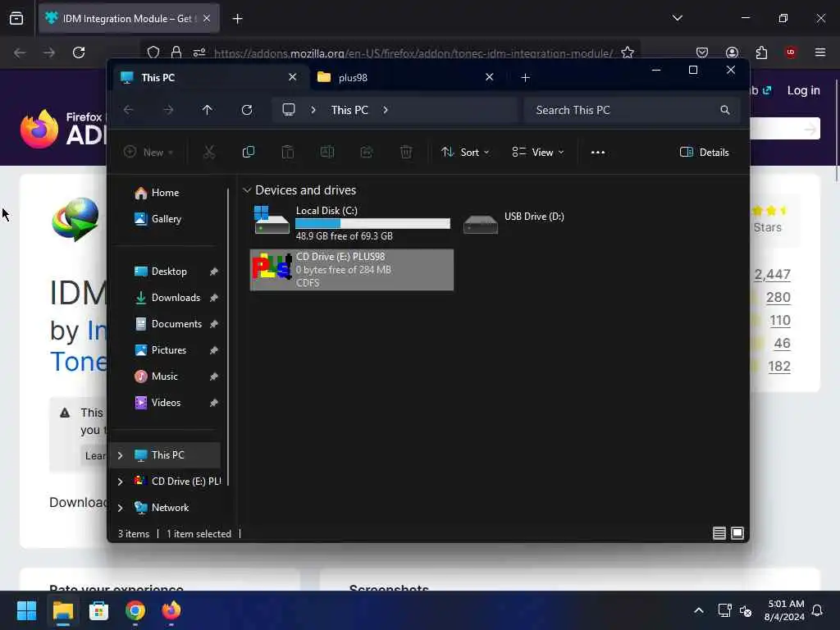Click the Firefox tracking protection shield icon
The height and width of the screenshot is (630, 840).
click(x=153, y=52)
